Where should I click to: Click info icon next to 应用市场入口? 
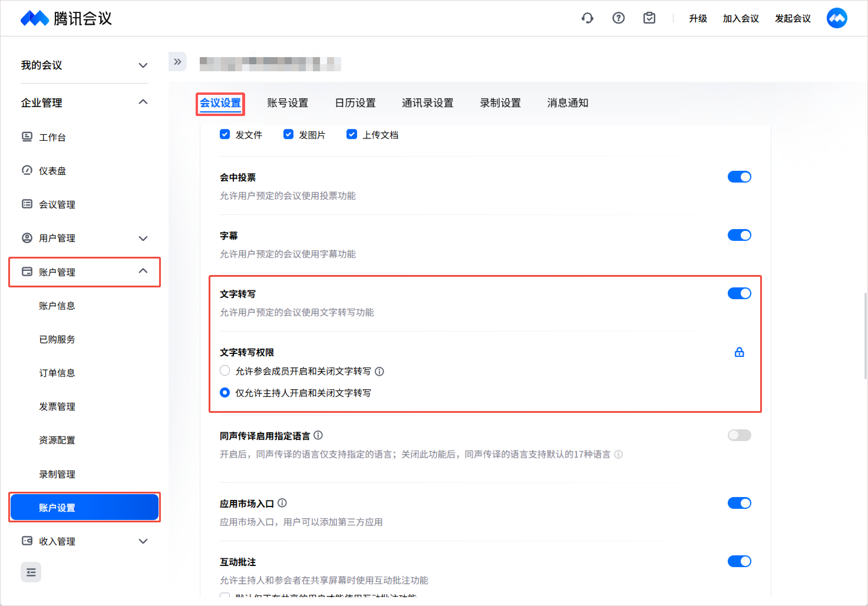(x=282, y=503)
